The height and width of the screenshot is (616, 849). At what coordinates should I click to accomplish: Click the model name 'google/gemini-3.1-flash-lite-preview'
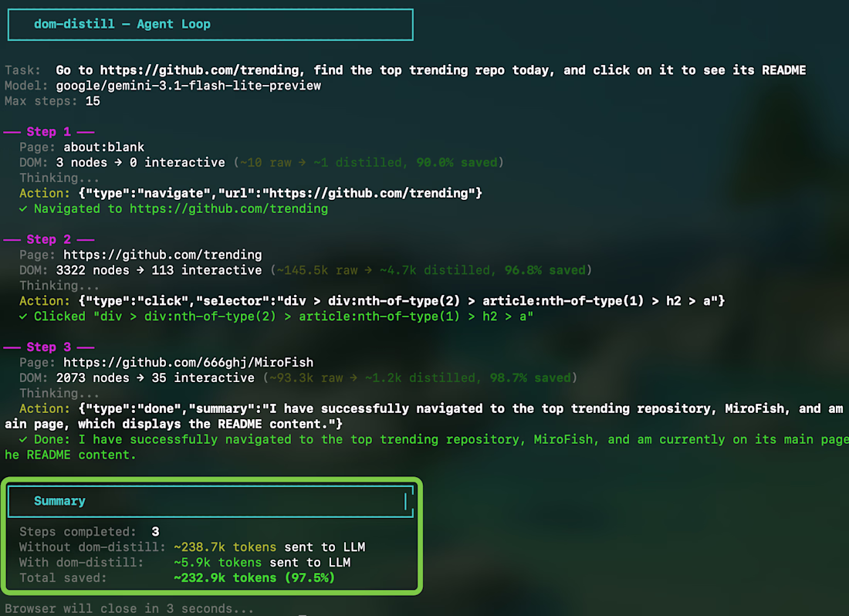pyautogui.click(x=188, y=86)
